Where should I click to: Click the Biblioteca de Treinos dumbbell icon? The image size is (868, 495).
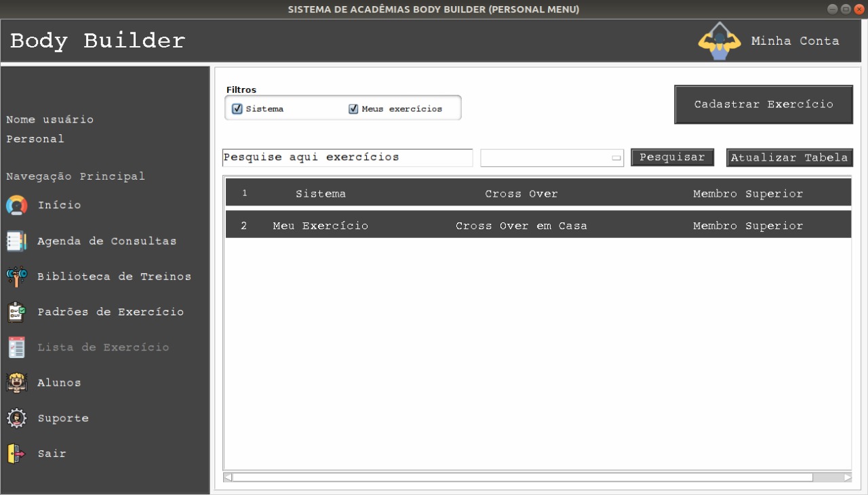17,277
